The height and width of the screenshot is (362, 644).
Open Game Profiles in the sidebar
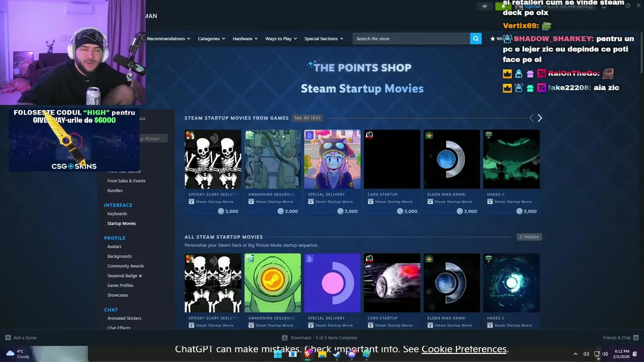click(x=120, y=286)
